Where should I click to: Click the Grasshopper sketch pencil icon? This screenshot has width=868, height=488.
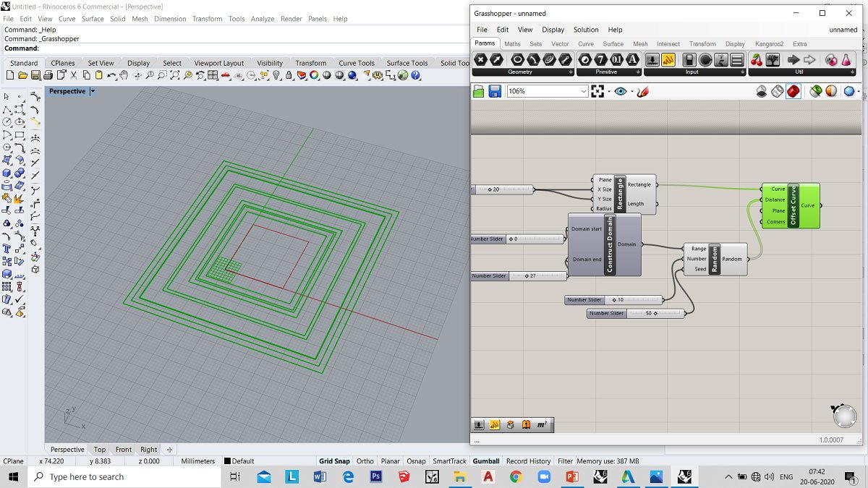[x=642, y=91]
